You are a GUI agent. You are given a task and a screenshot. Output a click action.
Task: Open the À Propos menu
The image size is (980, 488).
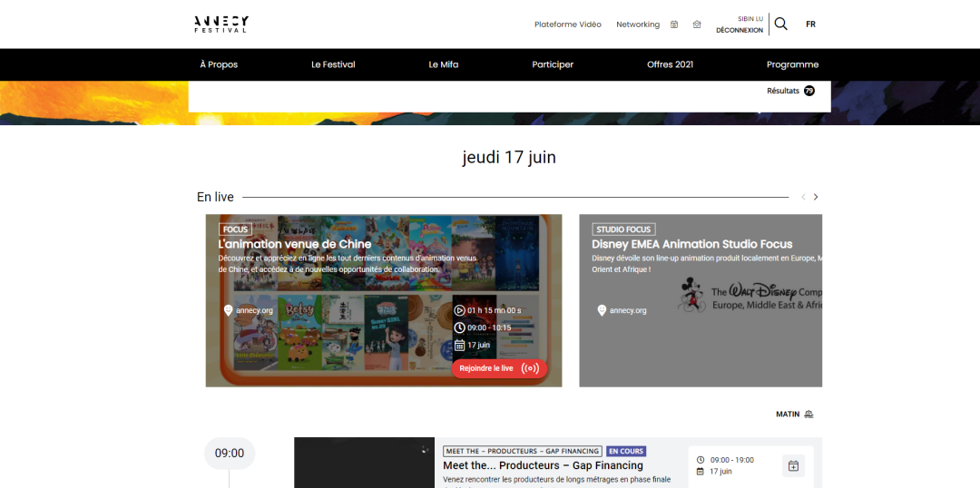(x=219, y=64)
